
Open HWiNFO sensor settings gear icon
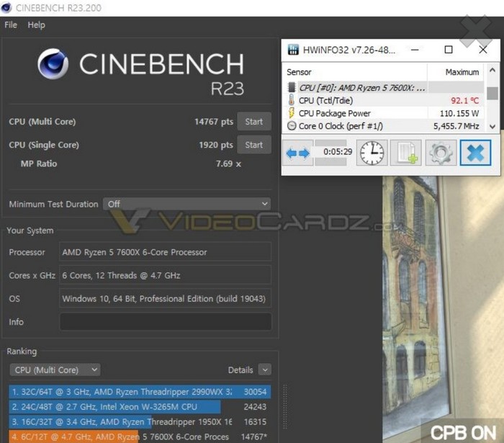[x=440, y=153]
